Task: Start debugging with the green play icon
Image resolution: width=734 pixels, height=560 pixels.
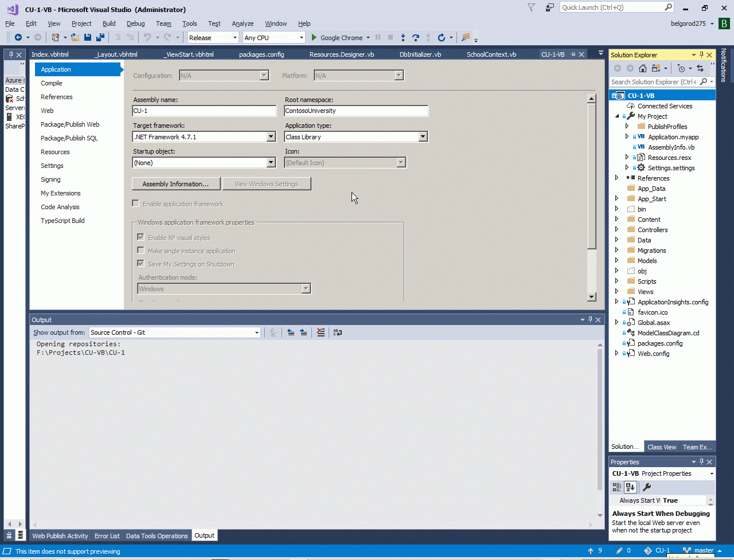Action: click(x=314, y=37)
